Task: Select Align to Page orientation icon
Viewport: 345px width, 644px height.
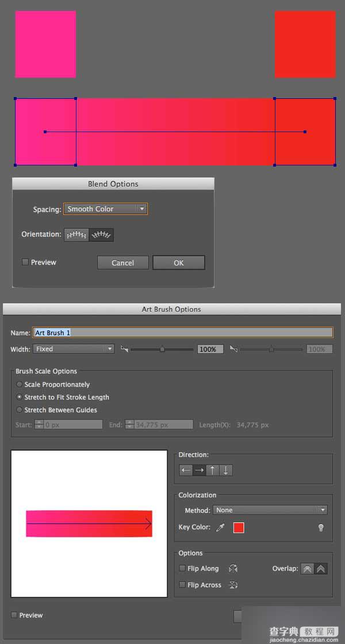Action: coord(76,234)
